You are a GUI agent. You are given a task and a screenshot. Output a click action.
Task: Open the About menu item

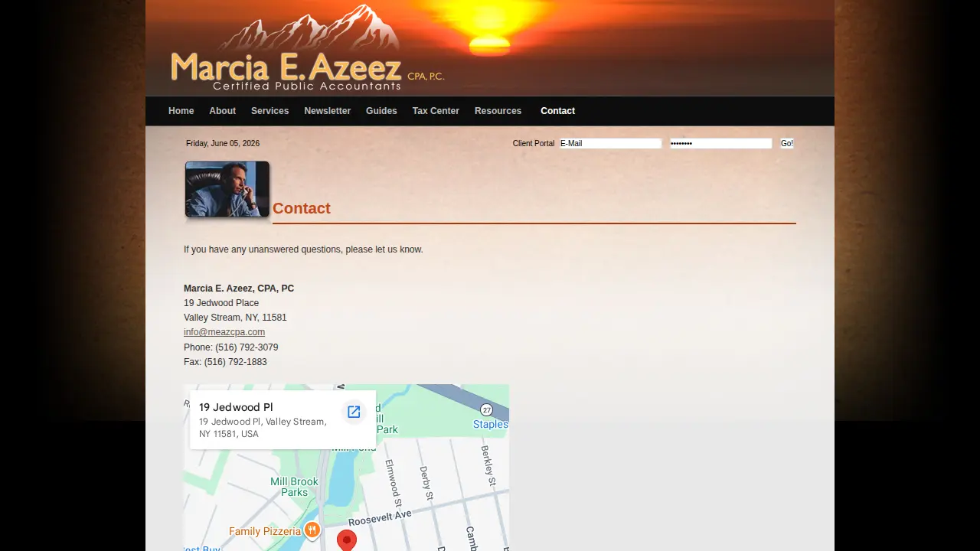(223, 111)
